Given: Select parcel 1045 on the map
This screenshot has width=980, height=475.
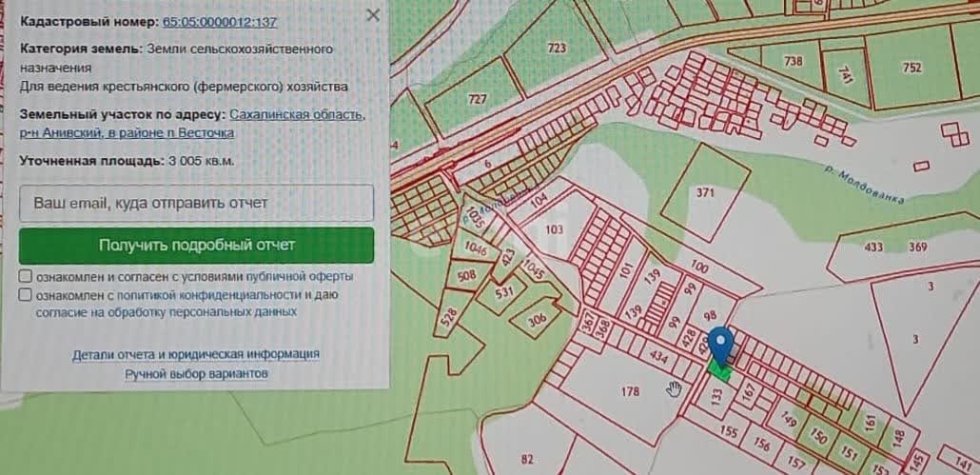Looking at the screenshot, I should tap(534, 269).
